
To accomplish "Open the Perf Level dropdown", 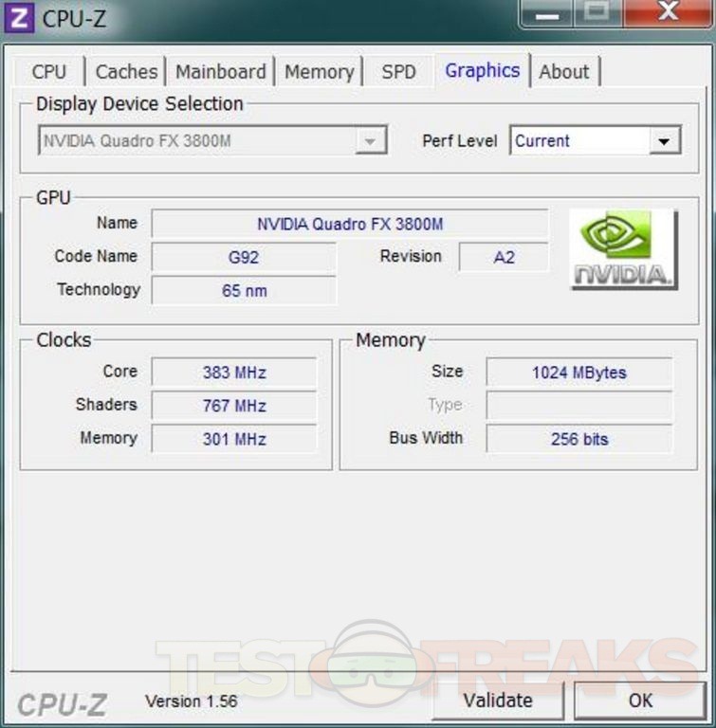I will pyautogui.click(x=664, y=141).
